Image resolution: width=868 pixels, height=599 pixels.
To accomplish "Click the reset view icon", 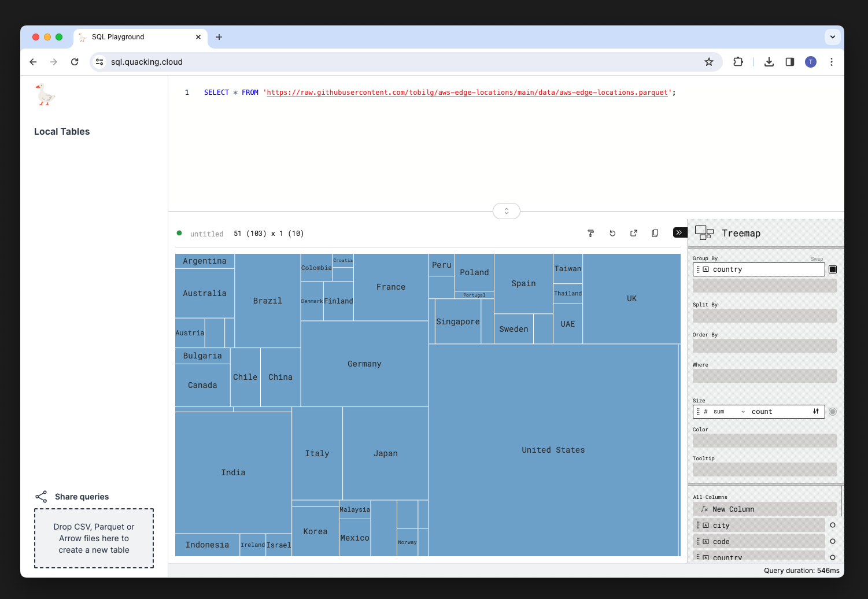I will (x=612, y=234).
